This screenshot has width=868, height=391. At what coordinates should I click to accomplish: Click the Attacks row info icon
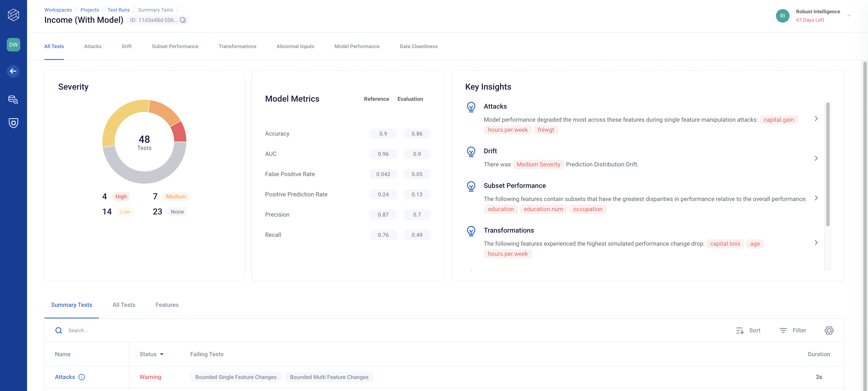[81, 377]
